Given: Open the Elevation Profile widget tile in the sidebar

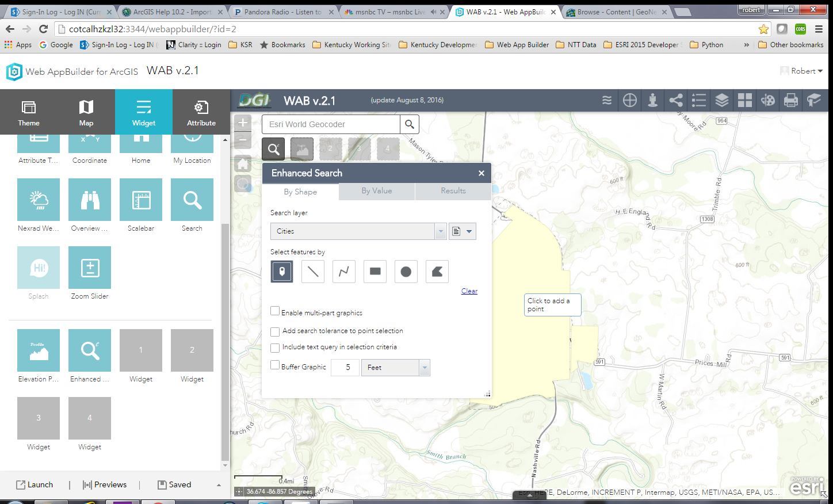Looking at the screenshot, I should [39, 350].
